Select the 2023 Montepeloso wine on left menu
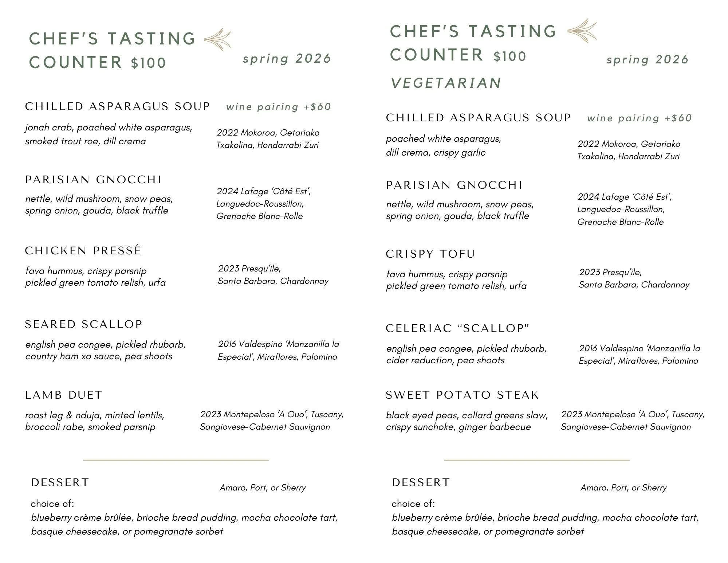Viewport: 728px width, 563px height. click(x=272, y=421)
